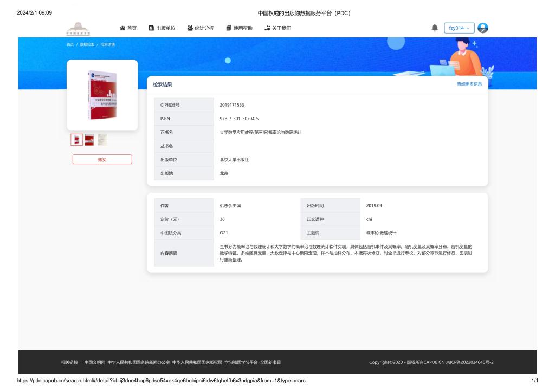The width and height of the screenshot is (555, 392).
Task: Go to 首页 in breadcrumb
Action: click(70, 44)
